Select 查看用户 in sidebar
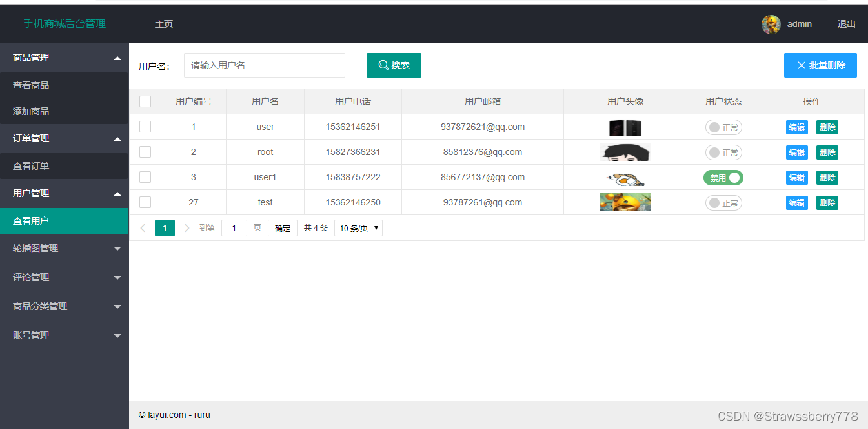868x429 pixels. [64, 221]
